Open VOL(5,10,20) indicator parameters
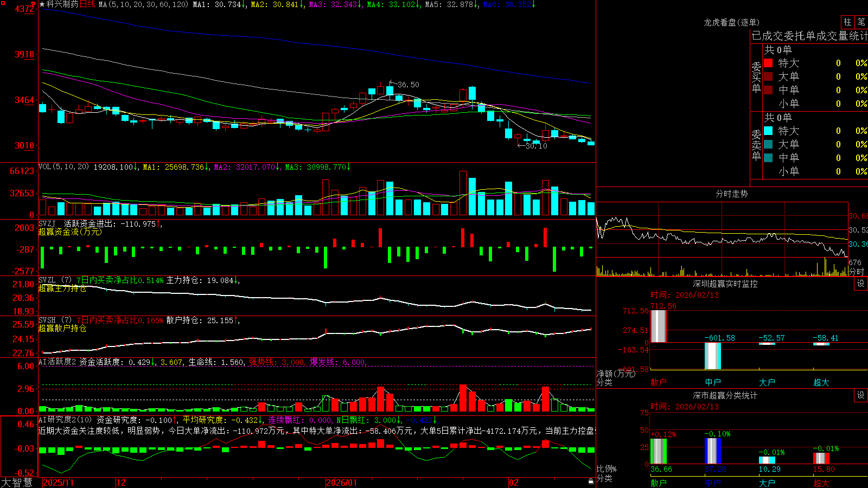Screen dimensions: 868x488 click(63, 167)
